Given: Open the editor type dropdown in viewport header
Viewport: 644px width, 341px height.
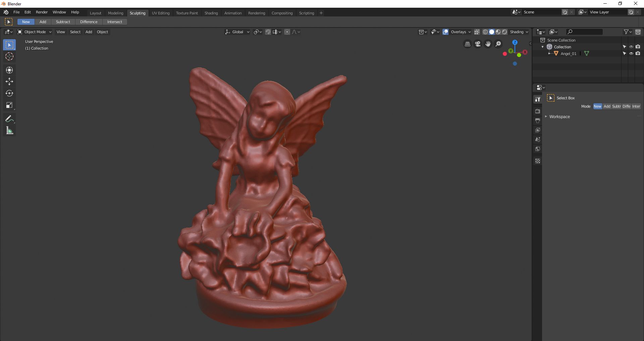Looking at the screenshot, I should pos(8,32).
